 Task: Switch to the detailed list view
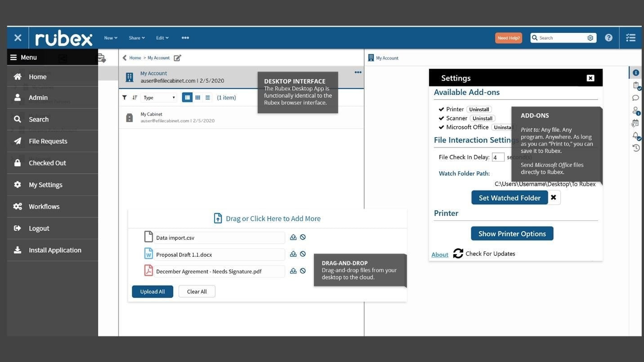[187, 98]
